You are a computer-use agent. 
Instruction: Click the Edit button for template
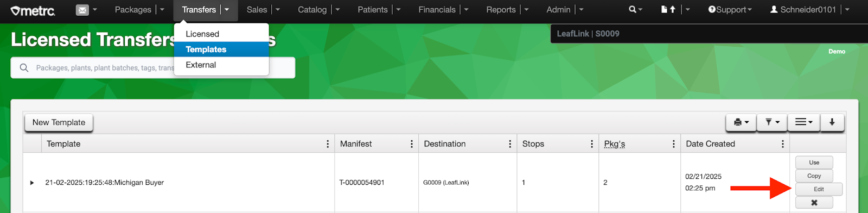pos(819,189)
